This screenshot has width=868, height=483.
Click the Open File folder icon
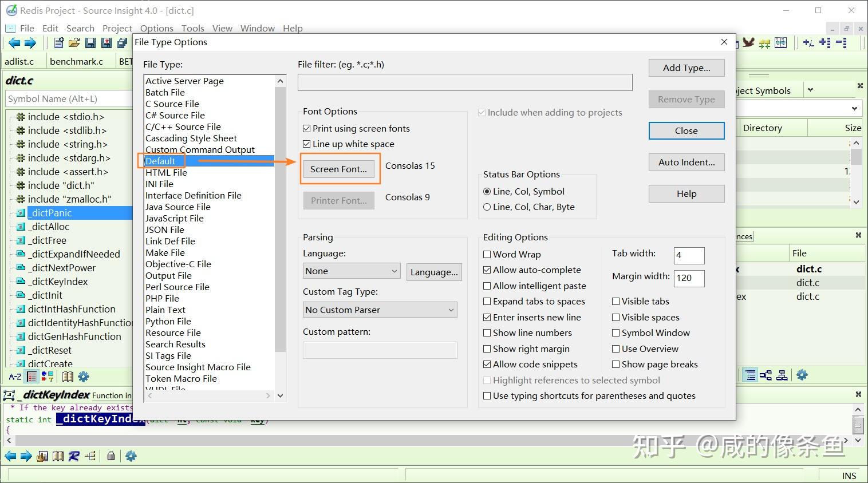pyautogui.click(x=74, y=43)
